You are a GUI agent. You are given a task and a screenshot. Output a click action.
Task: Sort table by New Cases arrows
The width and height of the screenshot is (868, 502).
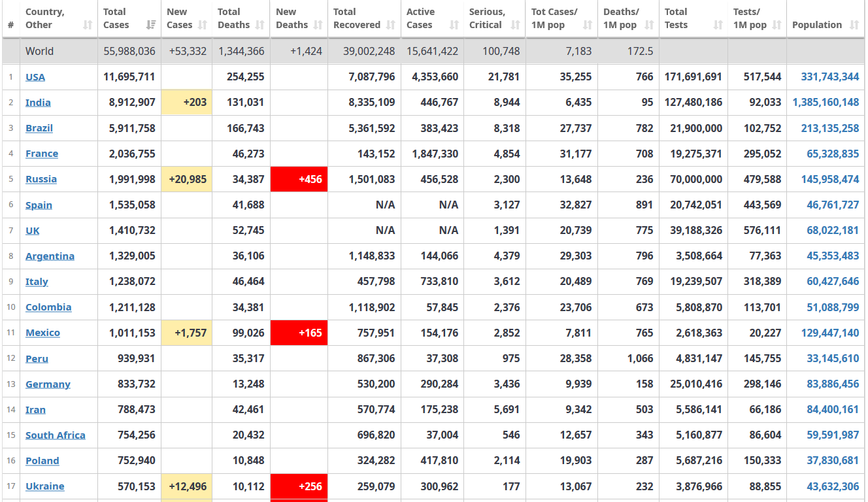coord(203,25)
